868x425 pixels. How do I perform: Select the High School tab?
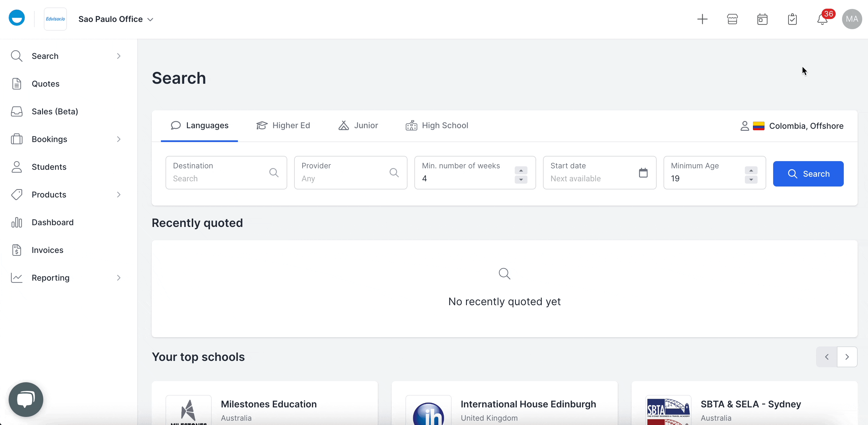(437, 126)
